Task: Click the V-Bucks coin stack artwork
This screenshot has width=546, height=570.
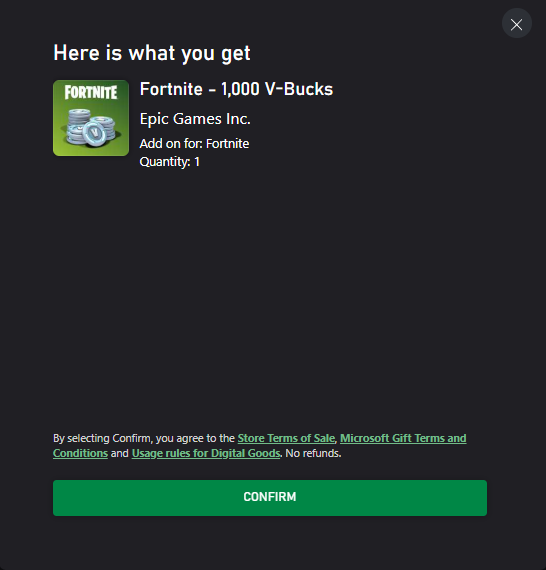Action: 91,127
